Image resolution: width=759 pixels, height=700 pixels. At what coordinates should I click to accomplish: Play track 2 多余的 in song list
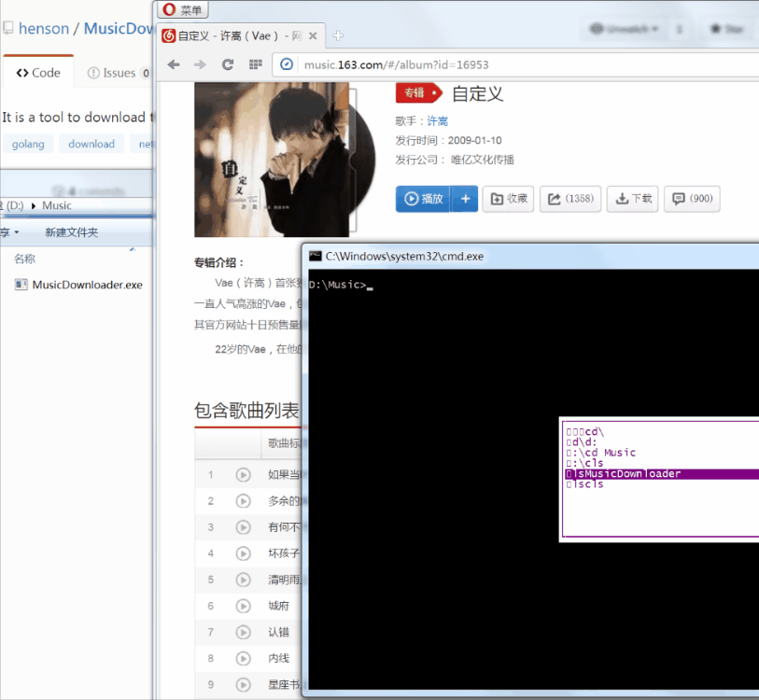point(243,501)
